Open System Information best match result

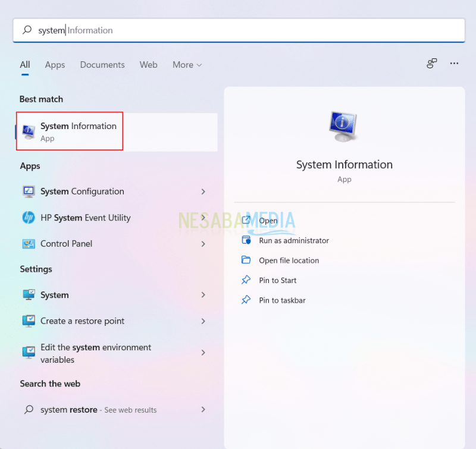117,132
